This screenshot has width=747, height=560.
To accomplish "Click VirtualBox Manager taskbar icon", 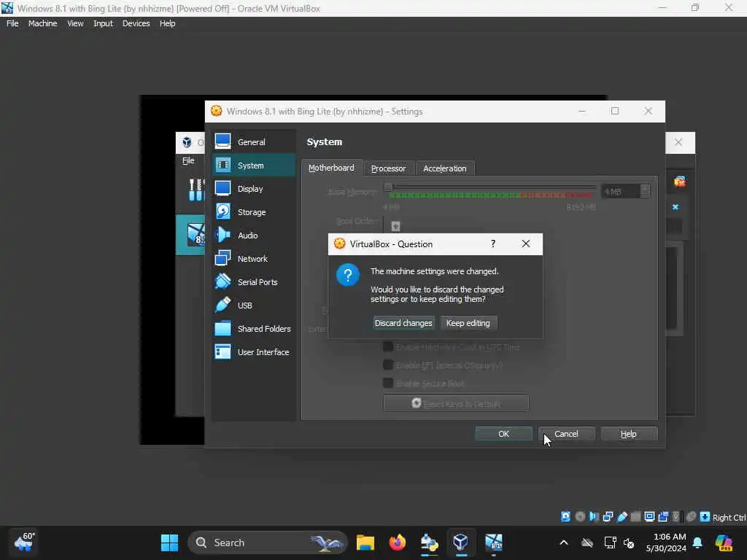I will tap(461, 542).
